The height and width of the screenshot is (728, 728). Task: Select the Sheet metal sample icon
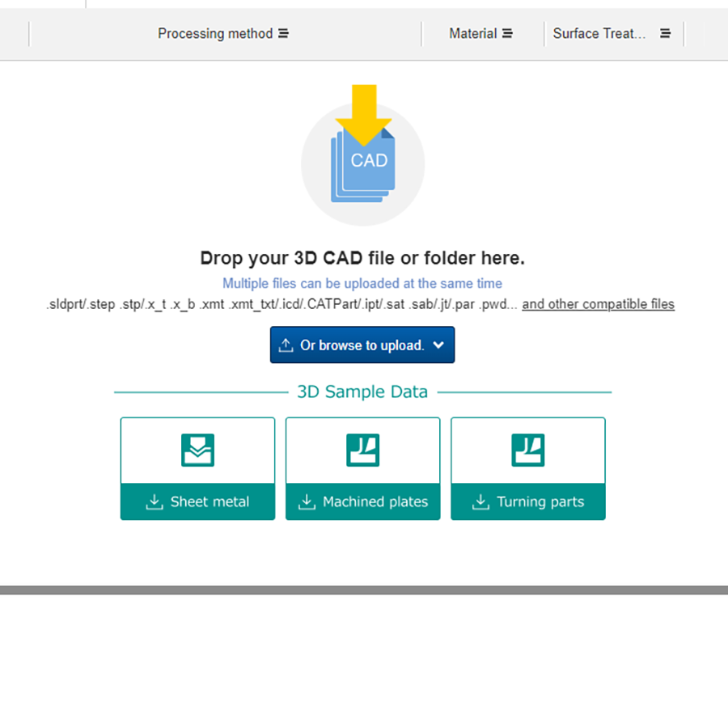coord(197,451)
